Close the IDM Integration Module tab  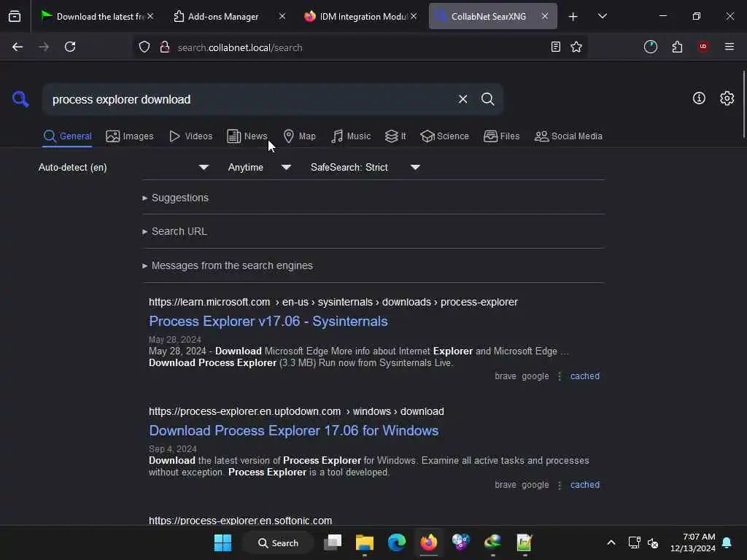[414, 16]
